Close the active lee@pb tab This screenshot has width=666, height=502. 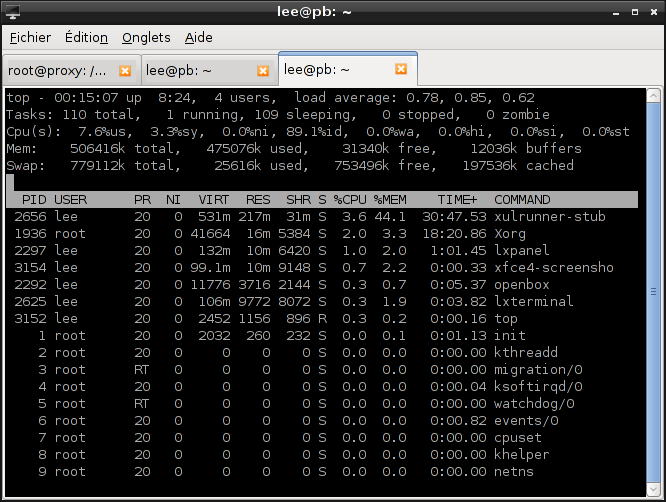tap(401, 69)
